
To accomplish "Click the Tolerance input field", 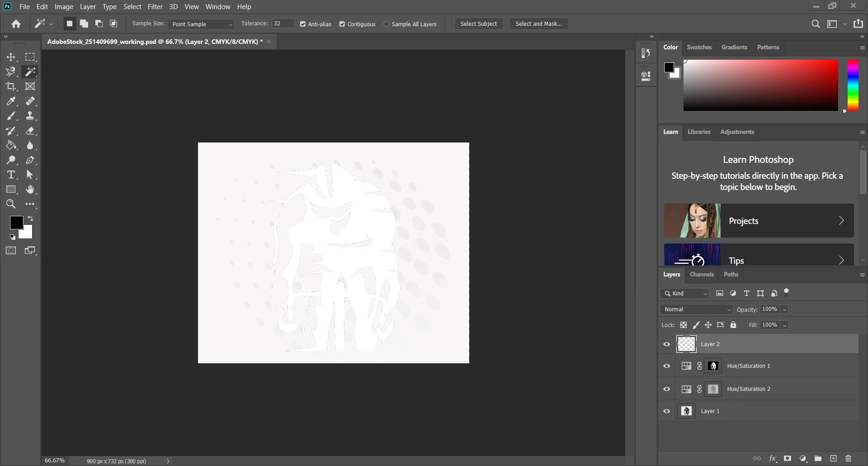I will click(x=283, y=24).
